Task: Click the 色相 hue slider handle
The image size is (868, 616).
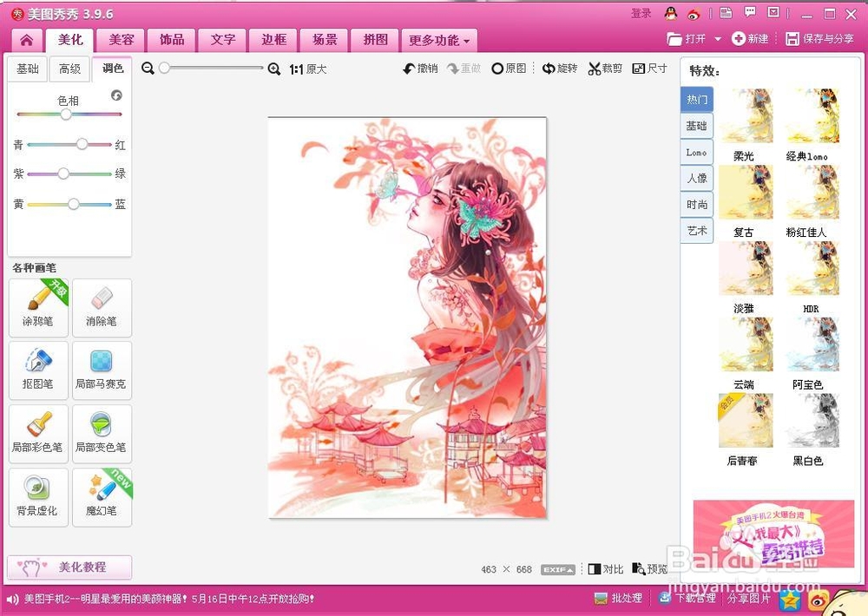Action: click(x=66, y=114)
